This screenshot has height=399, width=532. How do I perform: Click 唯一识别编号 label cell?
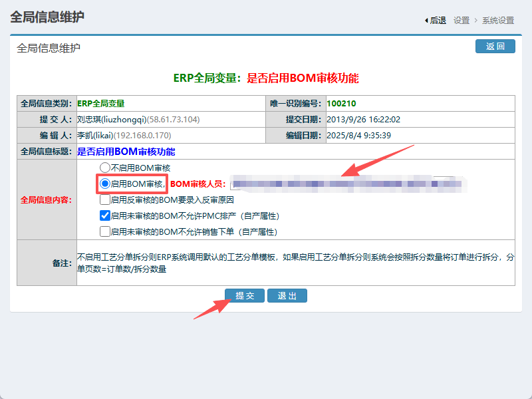pyautogui.click(x=296, y=104)
